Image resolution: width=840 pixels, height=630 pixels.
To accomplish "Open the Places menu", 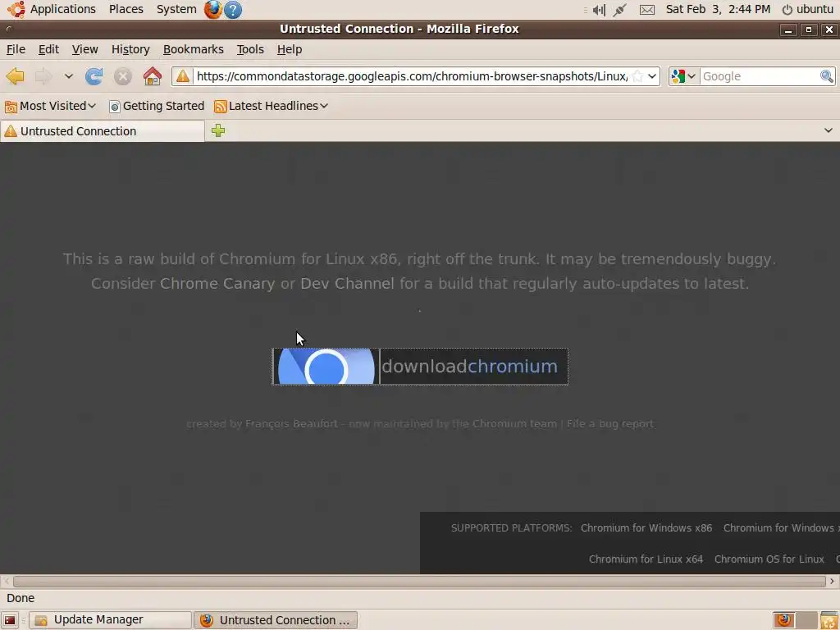I will (x=126, y=9).
